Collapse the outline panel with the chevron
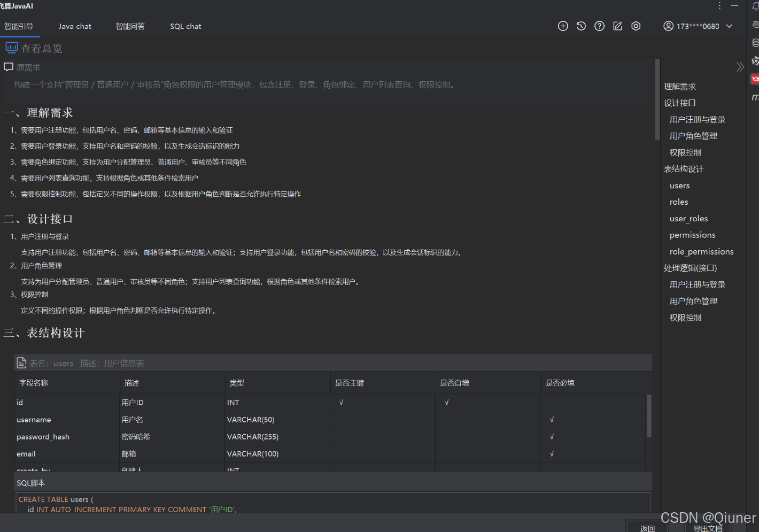This screenshot has width=759, height=532. pos(740,66)
